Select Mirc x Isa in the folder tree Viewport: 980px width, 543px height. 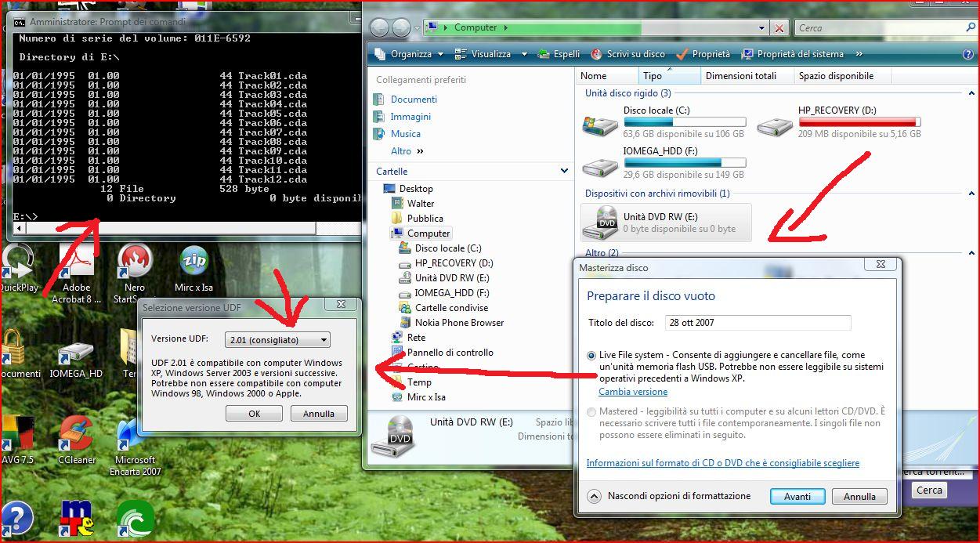[x=426, y=397]
